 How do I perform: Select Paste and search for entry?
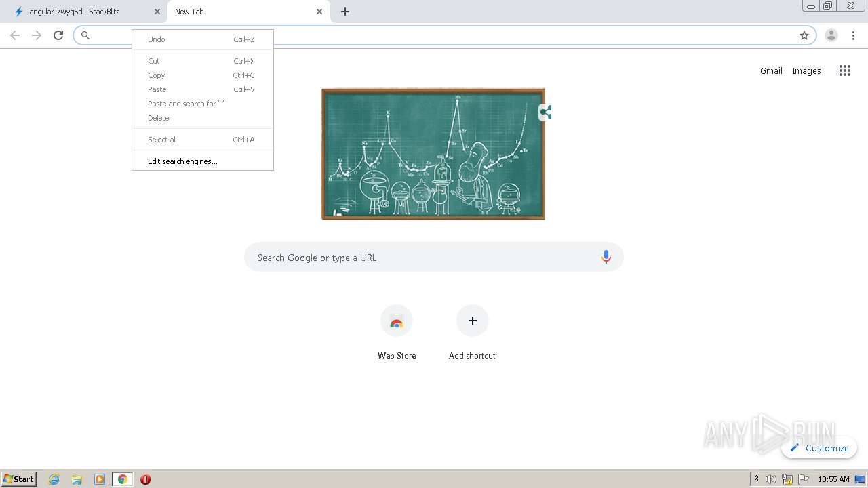tap(203, 104)
